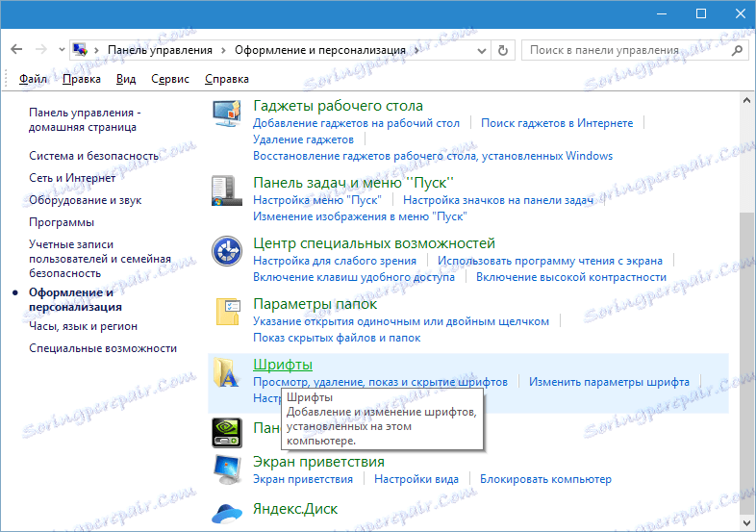
Task: Click Изменение изображения в меню "Пуск"
Action: tap(360, 216)
